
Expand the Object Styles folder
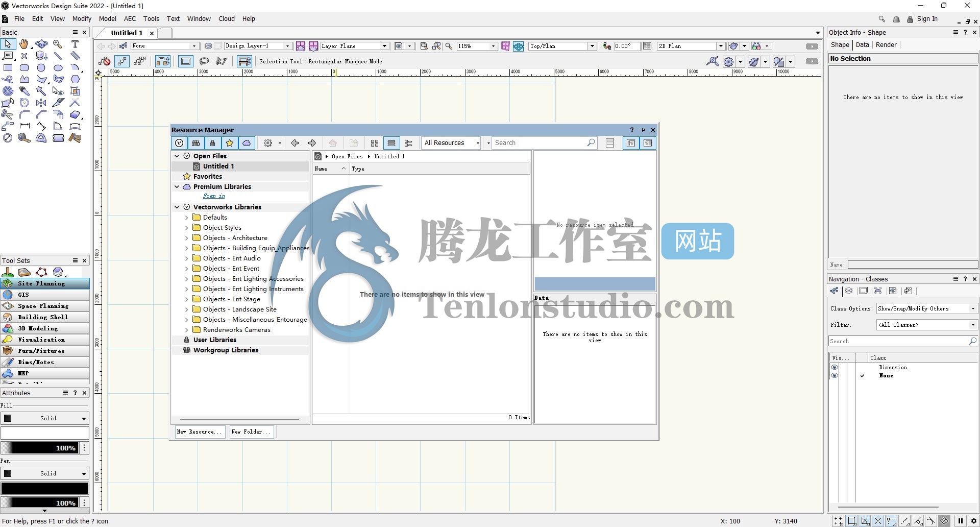point(186,228)
